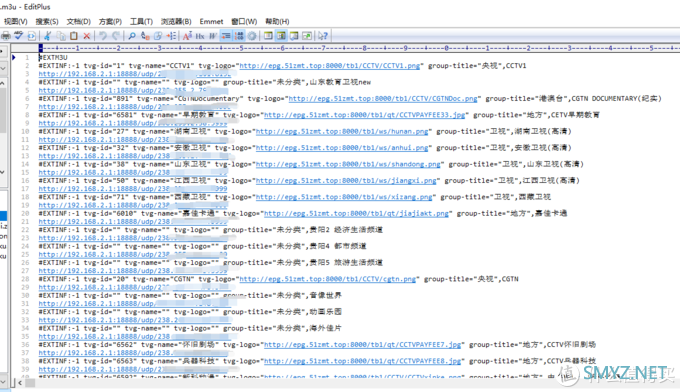Click the context Help pointer icon
Image resolution: width=680 pixels, height=392 pixels.
[323, 36]
